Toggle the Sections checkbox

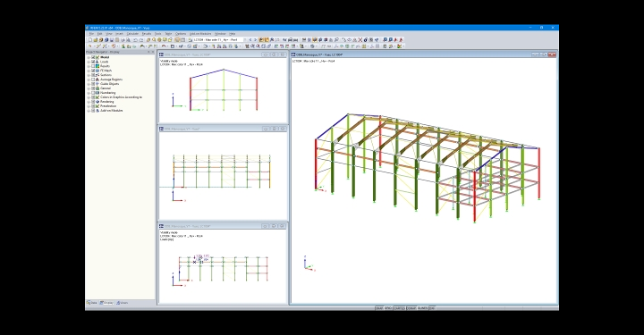click(x=93, y=75)
